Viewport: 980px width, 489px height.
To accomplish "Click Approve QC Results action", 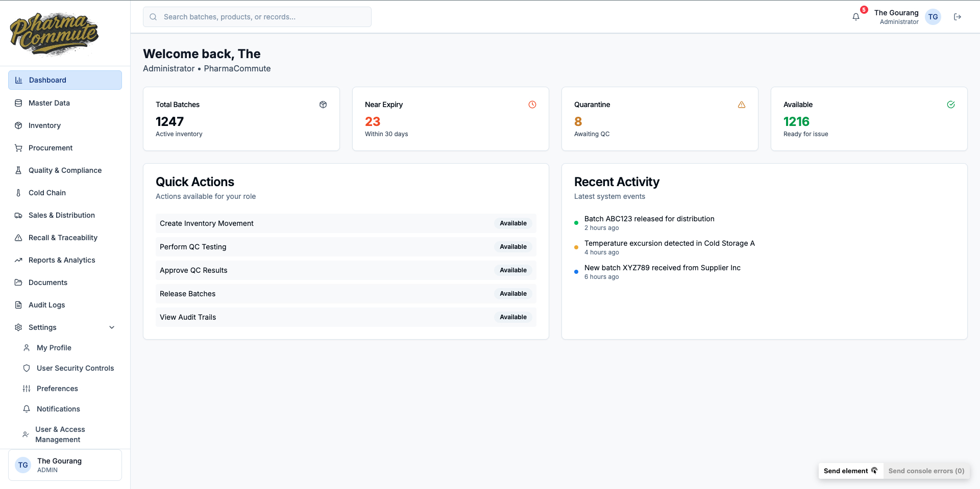I will tap(346, 270).
